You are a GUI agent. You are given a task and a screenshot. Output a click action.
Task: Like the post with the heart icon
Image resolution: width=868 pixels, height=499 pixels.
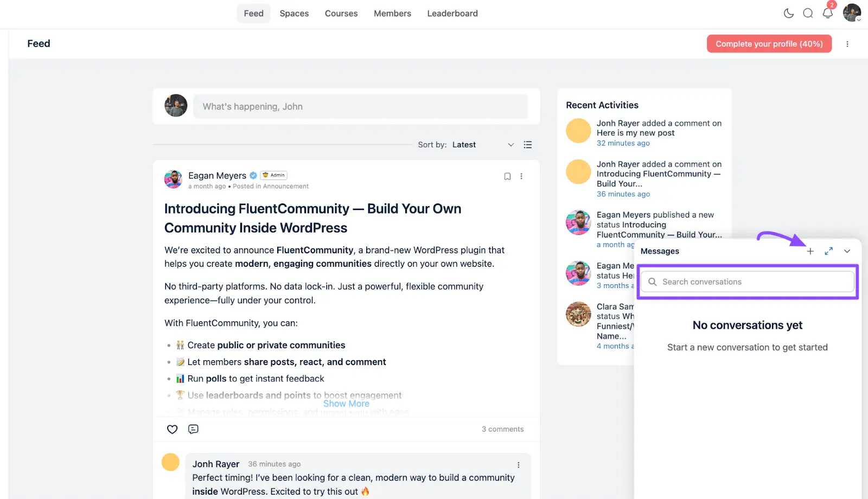[x=172, y=429]
